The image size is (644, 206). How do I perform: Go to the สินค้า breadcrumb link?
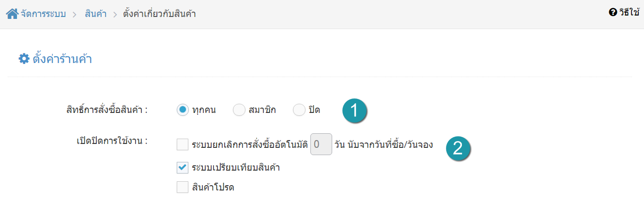click(x=95, y=14)
